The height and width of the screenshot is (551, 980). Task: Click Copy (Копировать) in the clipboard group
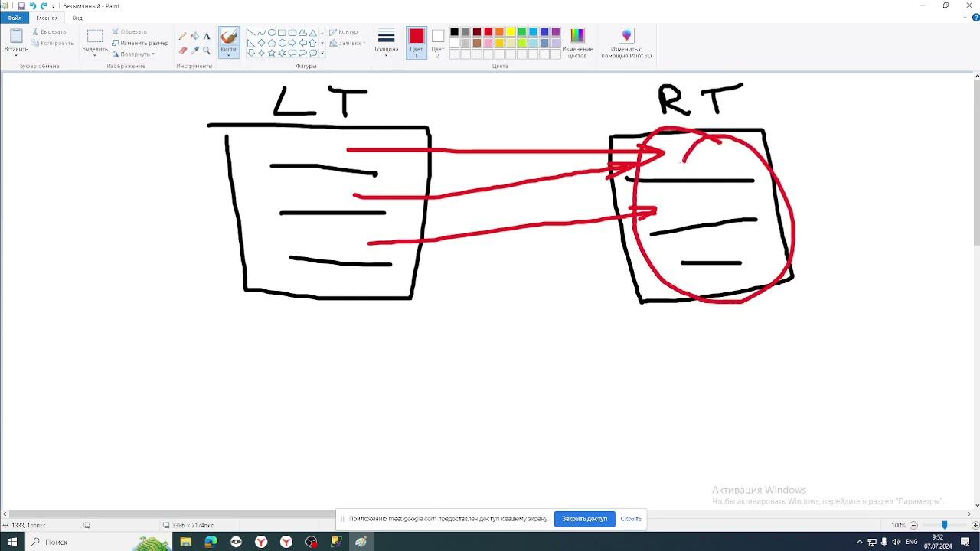coord(52,43)
